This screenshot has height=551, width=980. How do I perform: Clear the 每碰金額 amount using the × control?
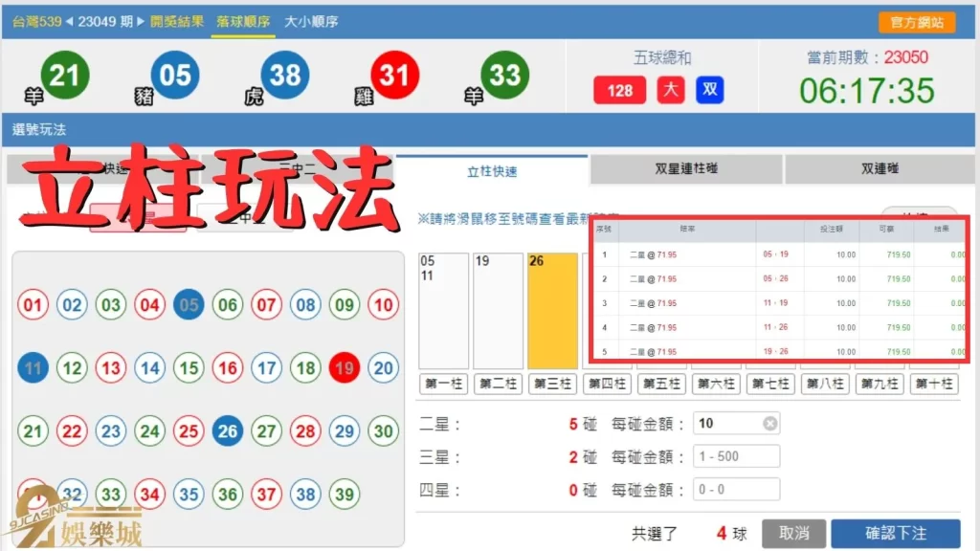(771, 422)
